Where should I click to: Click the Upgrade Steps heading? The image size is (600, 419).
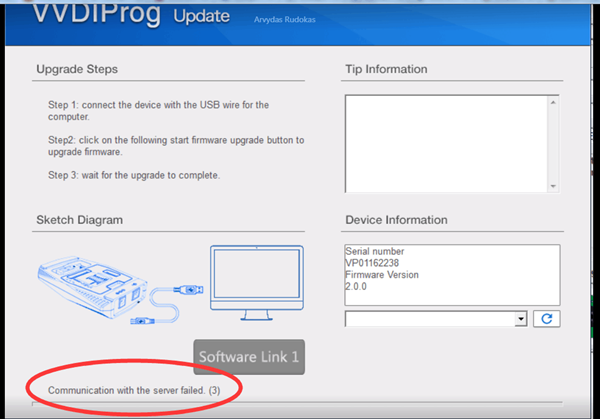[77, 69]
